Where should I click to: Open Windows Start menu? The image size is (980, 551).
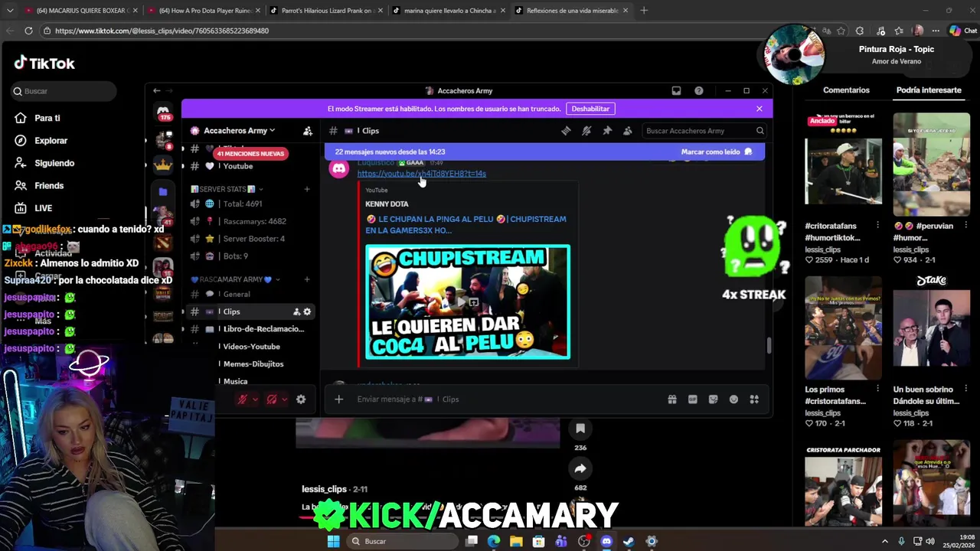click(x=333, y=541)
